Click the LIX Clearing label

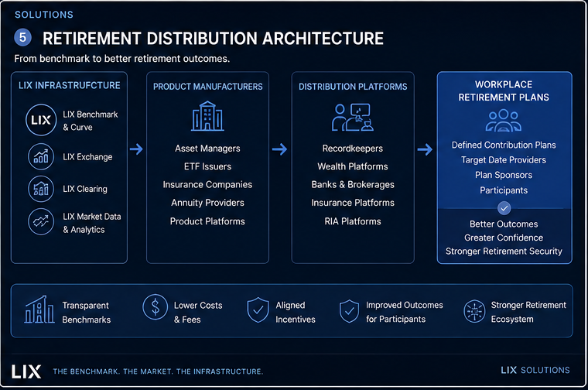pos(85,189)
